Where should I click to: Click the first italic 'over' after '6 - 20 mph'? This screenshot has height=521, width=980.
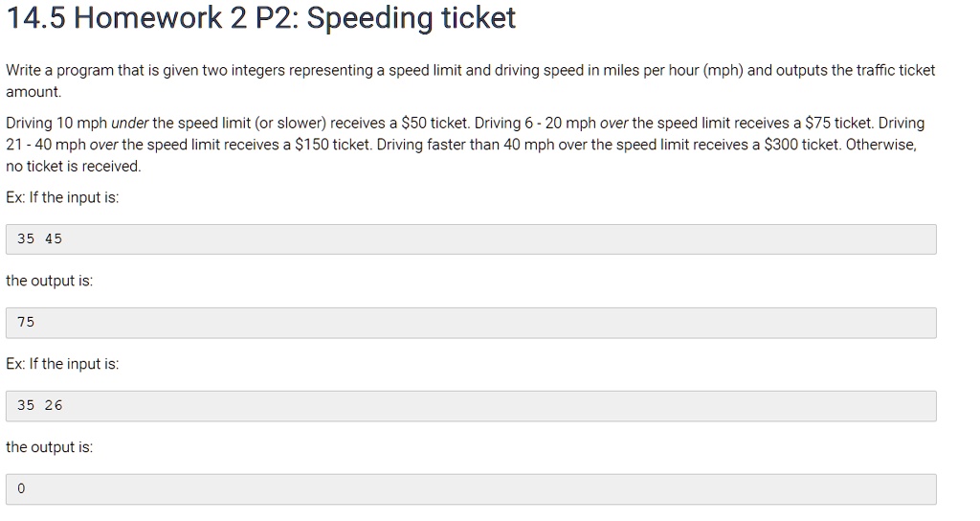pos(613,124)
